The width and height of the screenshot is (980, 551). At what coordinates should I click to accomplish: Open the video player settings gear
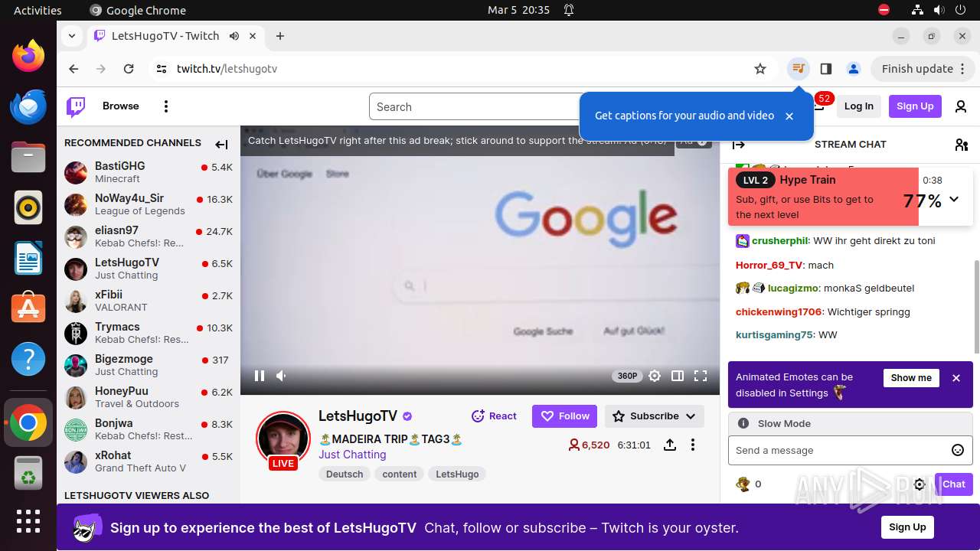tap(655, 376)
